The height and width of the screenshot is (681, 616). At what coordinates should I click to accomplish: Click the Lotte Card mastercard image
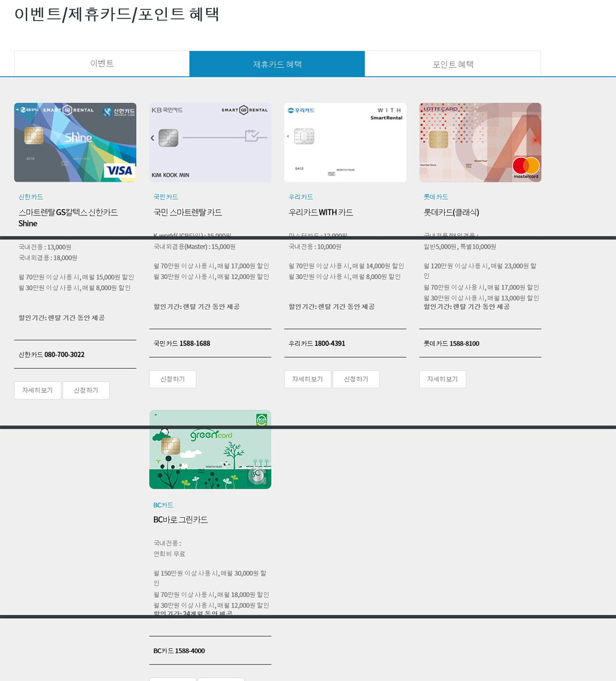click(x=480, y=142)
